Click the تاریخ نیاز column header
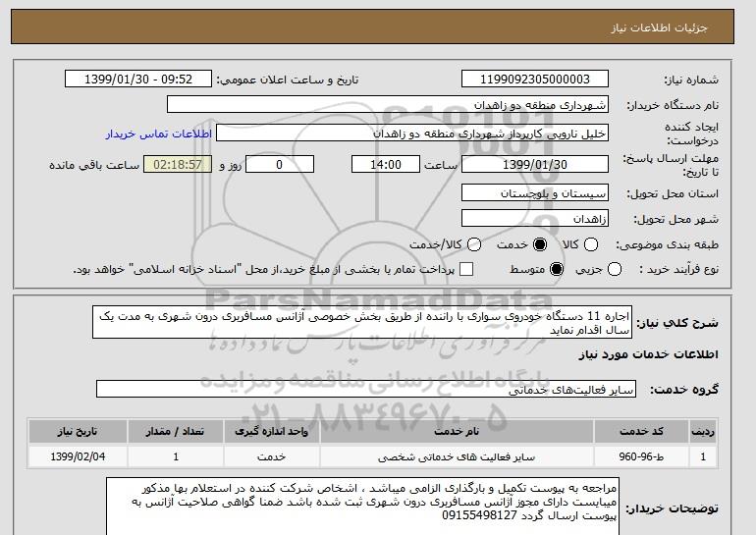This screenshot has height=535, width=756. click(x=78, y=431)
